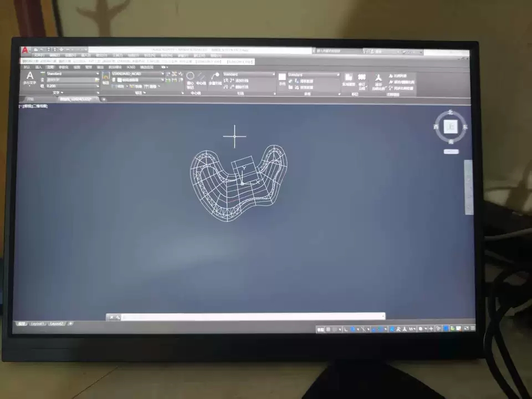
Task: Click the 开始 Start file tab
Action: coord(30,99)
